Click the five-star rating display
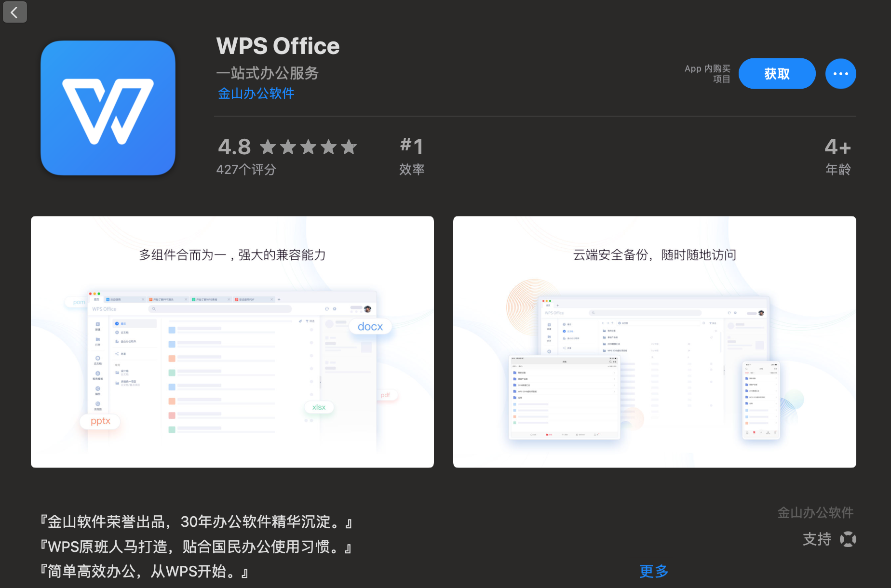891x588 pixels. pos(309,147)
